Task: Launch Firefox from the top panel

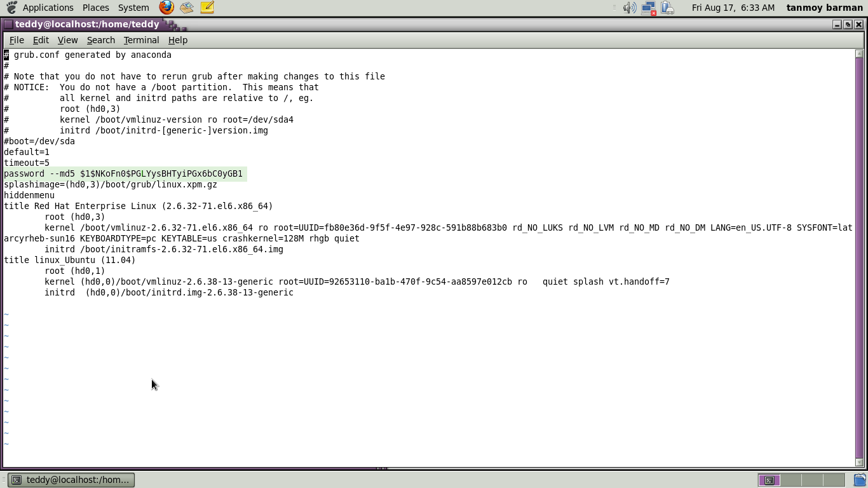Action: pos(165,8)
